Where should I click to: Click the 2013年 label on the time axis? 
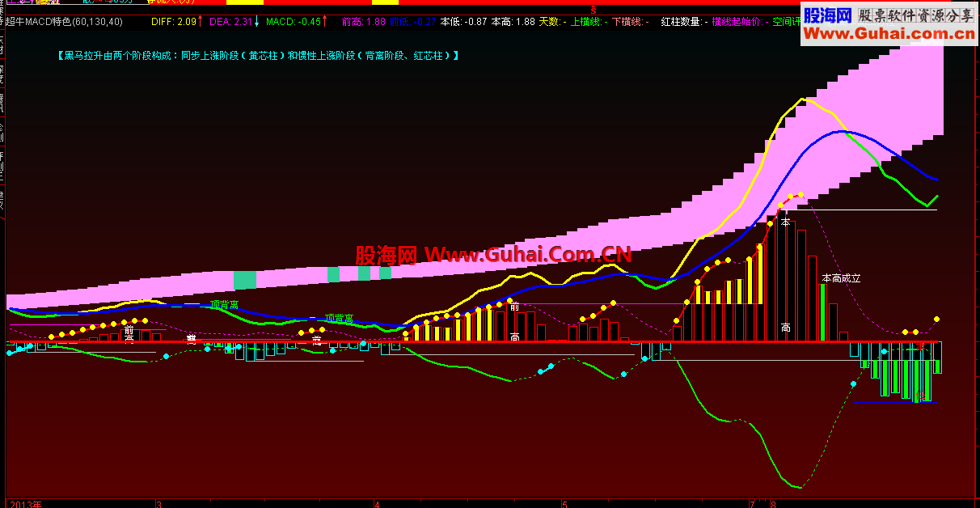pos(25,504)
